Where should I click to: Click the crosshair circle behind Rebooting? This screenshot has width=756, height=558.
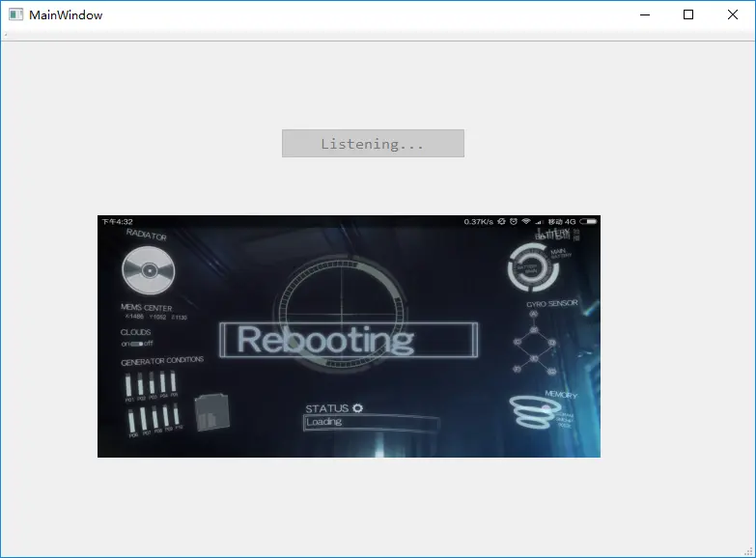[342, 313]
